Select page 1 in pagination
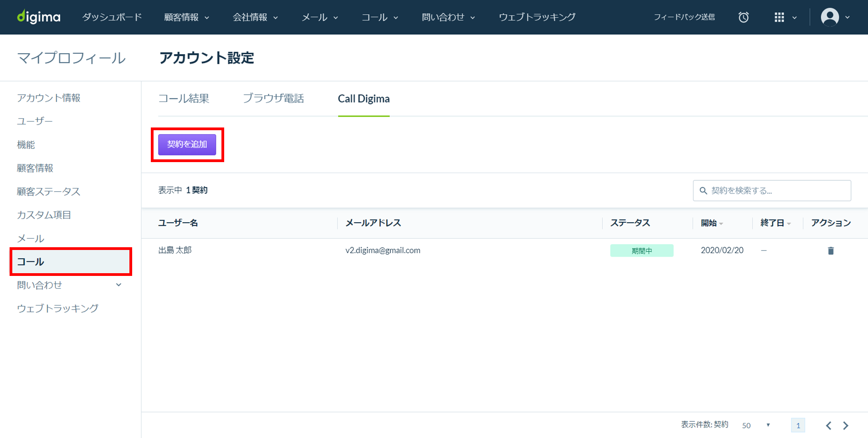868x438 pixels. [x=798, y=426]
